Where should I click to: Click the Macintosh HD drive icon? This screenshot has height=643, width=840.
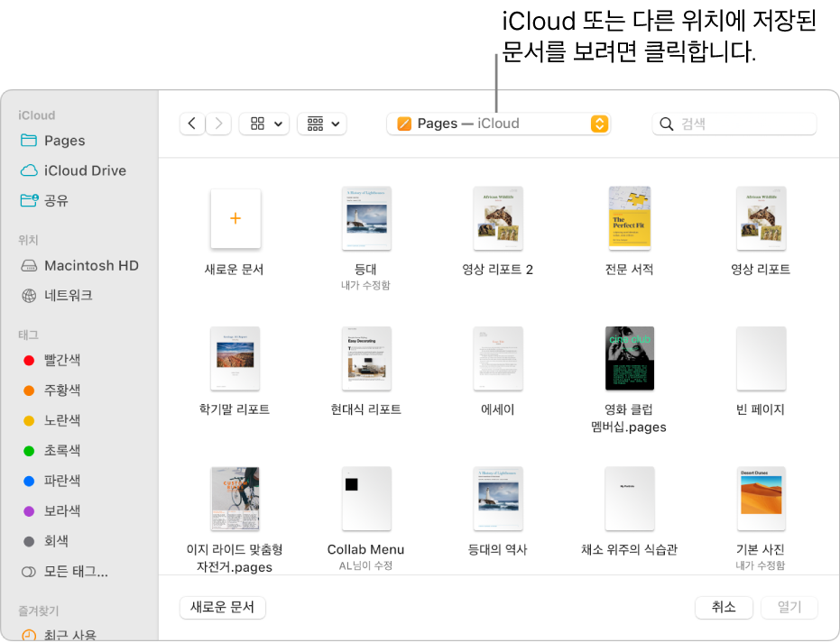(29, 265)
